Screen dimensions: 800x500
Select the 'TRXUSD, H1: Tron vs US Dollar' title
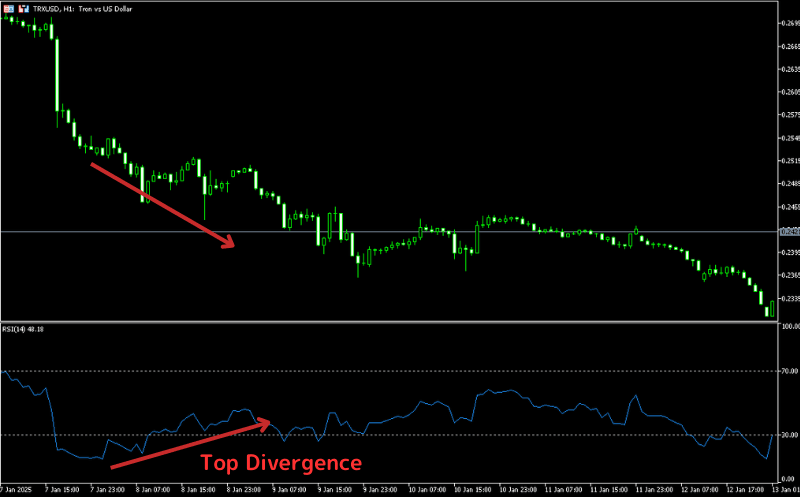[83, 9]
